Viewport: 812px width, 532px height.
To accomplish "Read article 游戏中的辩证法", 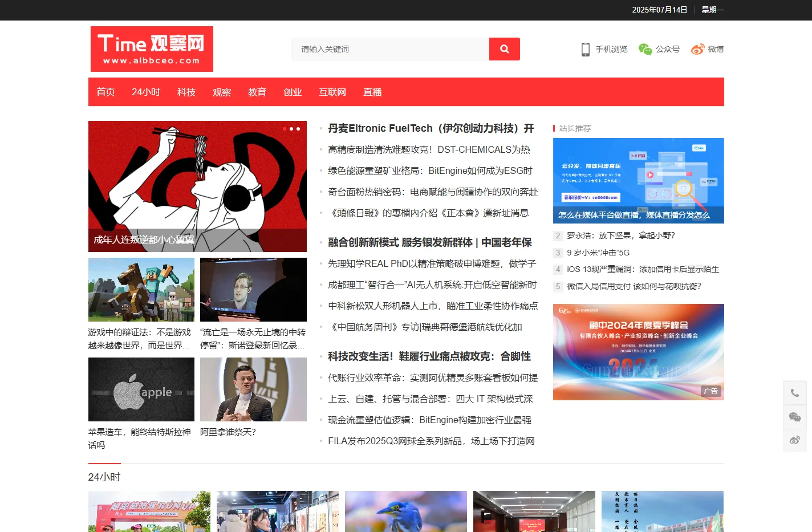I will [140, 339].
